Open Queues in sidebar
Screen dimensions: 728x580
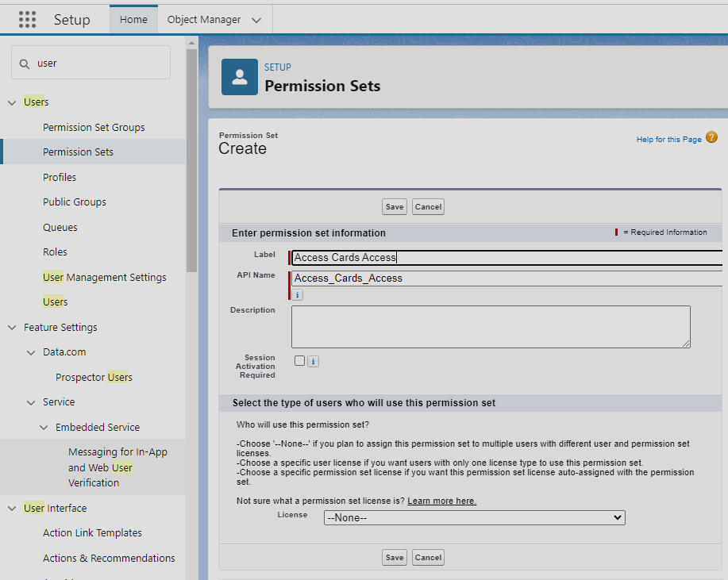coord(60,228)
